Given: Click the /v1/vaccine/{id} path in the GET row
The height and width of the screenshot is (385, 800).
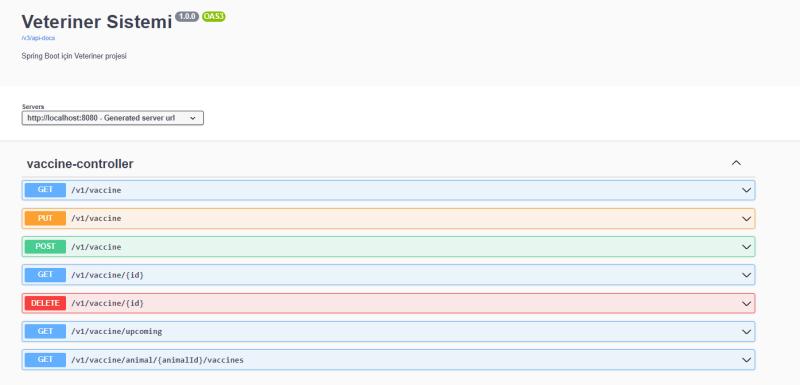Looking at the screenshot, I should pos(107,275).
